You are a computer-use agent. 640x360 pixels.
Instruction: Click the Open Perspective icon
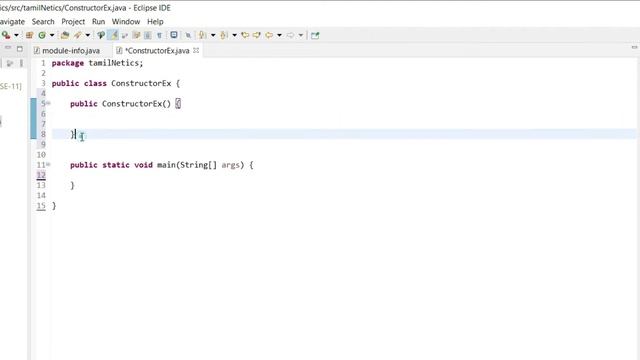point(315,36)
